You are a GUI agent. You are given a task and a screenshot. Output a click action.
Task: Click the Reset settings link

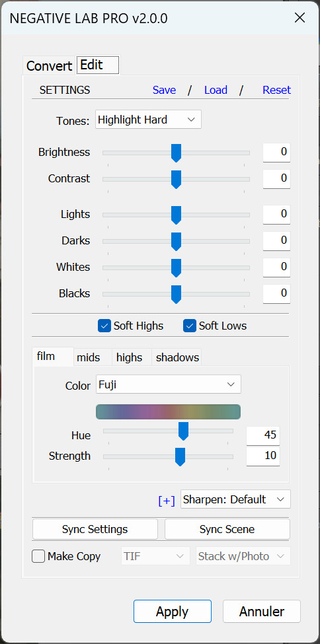pos(277,90)
